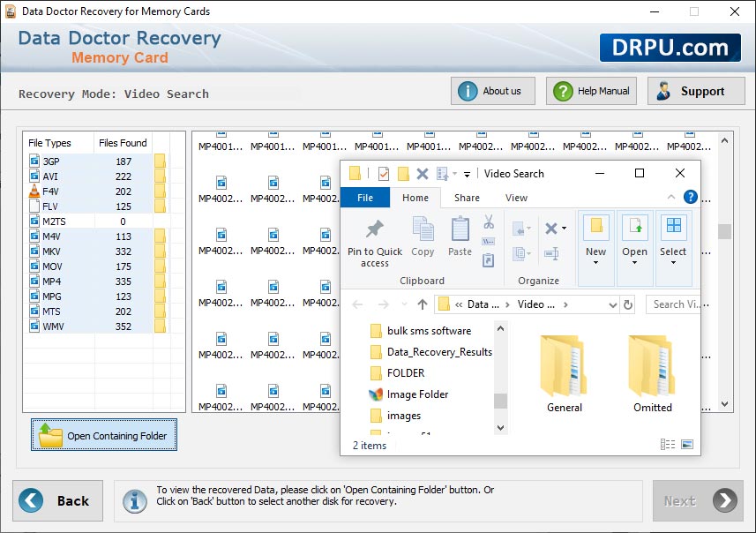The width and height of the screenshot is (756, 533).
Task: Open the address bar history dropdown
Action: 613,304
